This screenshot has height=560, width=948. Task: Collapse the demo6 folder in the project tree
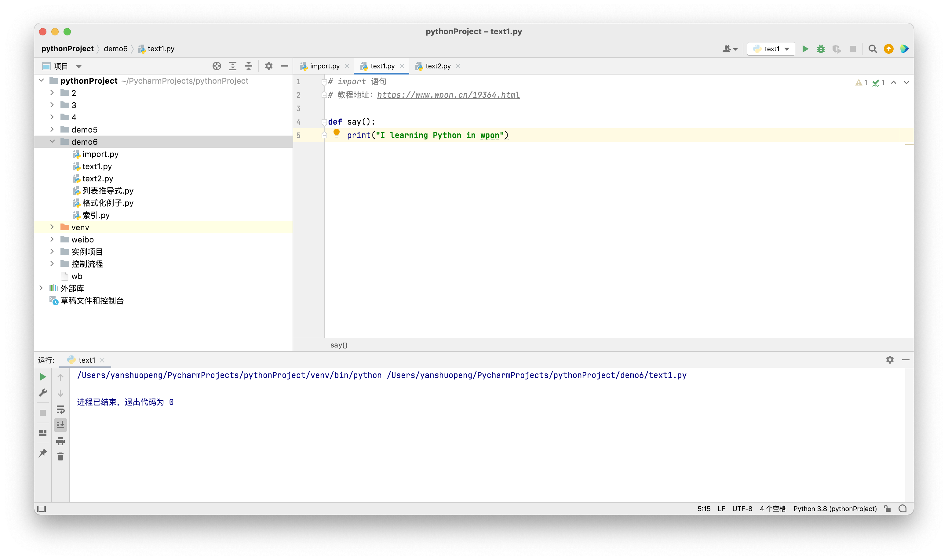[52, 141]
